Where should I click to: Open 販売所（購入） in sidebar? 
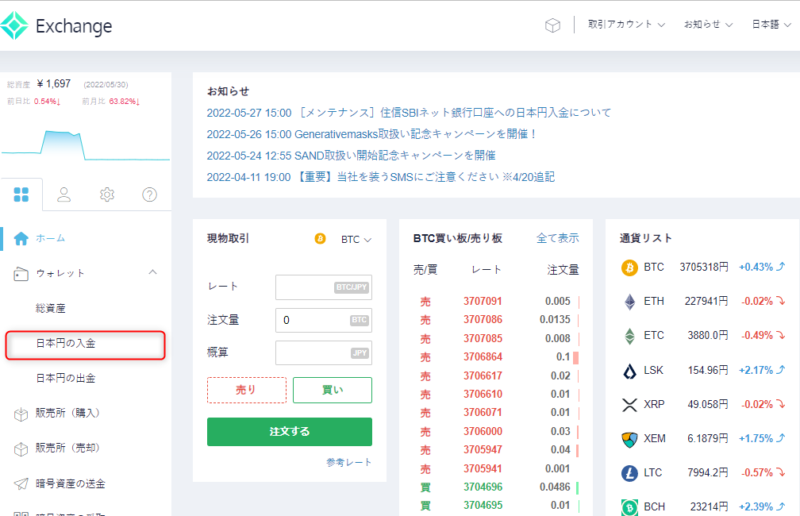point(67,413)
